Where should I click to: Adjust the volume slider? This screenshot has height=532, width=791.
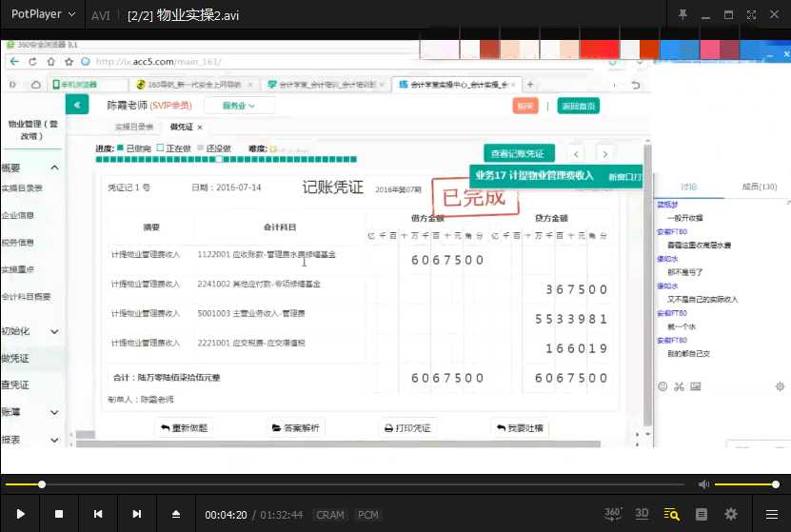click(x=747, y=484)
